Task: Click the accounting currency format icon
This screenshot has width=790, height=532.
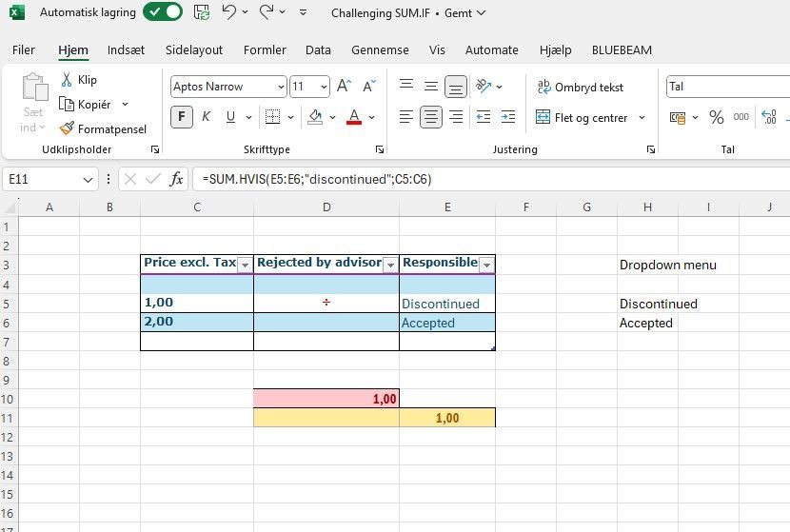Action: click(678, 117)
